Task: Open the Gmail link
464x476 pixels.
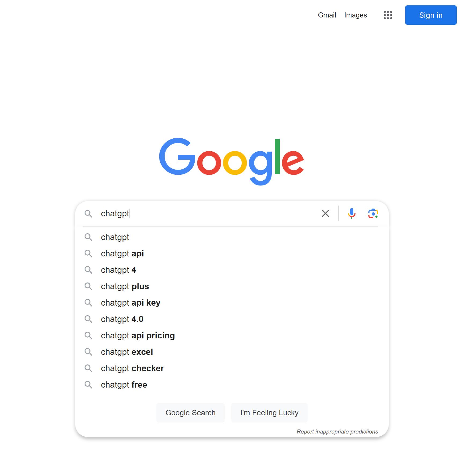Action: tap(327, 15)
